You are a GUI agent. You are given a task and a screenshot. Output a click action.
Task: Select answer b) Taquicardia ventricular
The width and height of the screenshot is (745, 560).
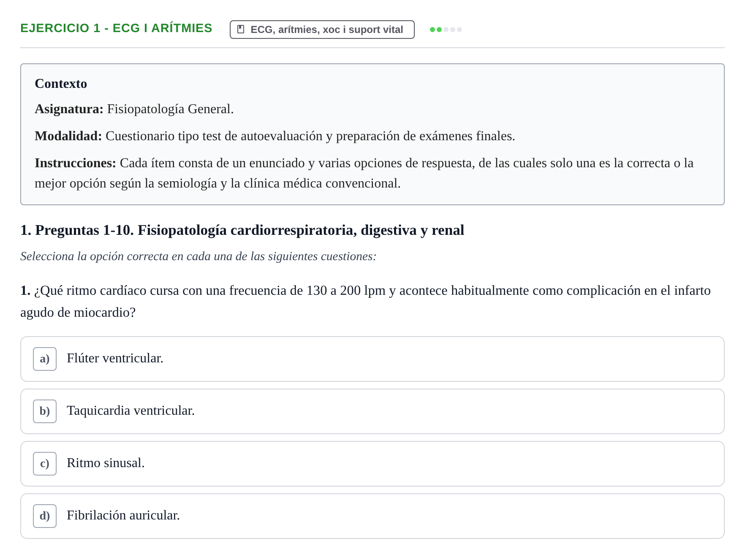point(372,411)
